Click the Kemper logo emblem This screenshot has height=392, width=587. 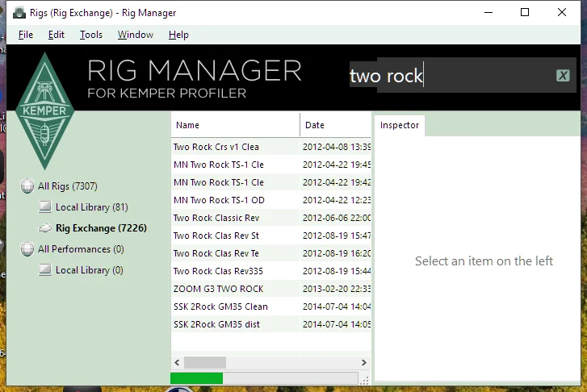45,111
